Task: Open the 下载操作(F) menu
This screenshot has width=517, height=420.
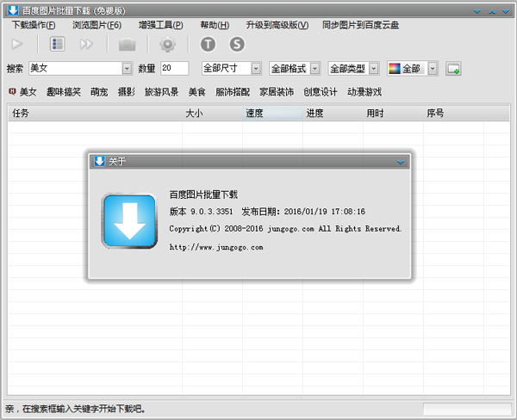Action: [34, 25]
